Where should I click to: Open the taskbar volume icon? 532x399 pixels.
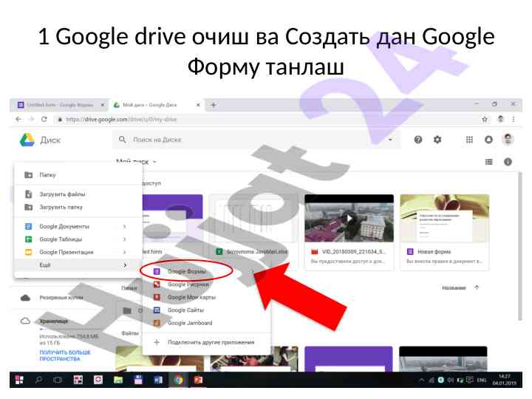pyautogui.click(x=450, y=380)
